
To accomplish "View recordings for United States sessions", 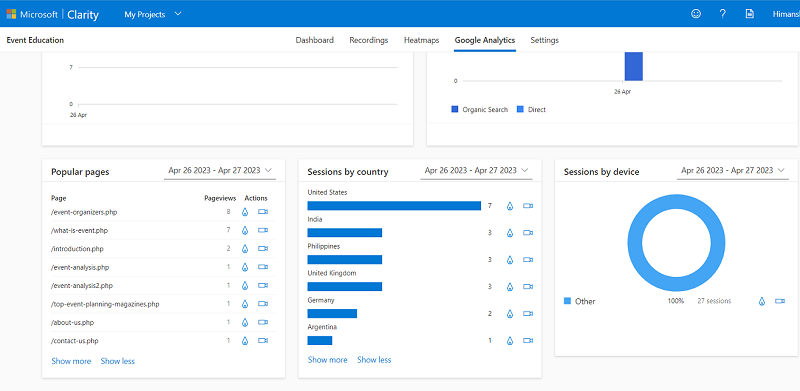I will pos(528,206).
